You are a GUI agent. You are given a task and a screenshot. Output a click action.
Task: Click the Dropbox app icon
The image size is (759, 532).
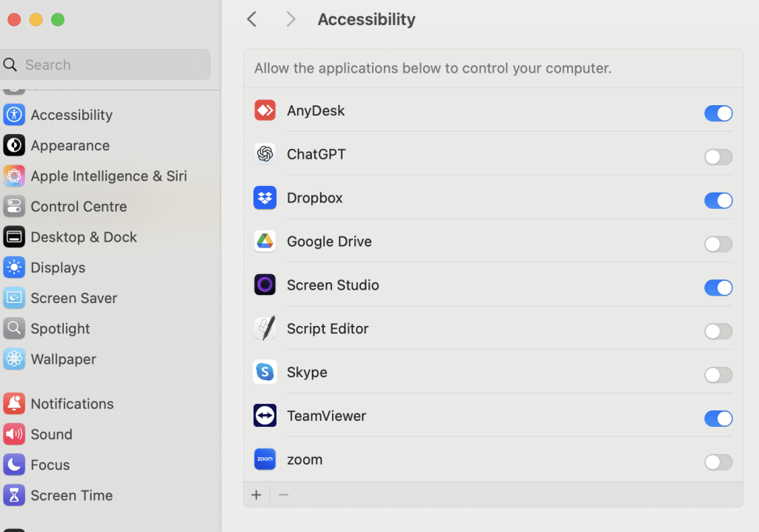265,198
